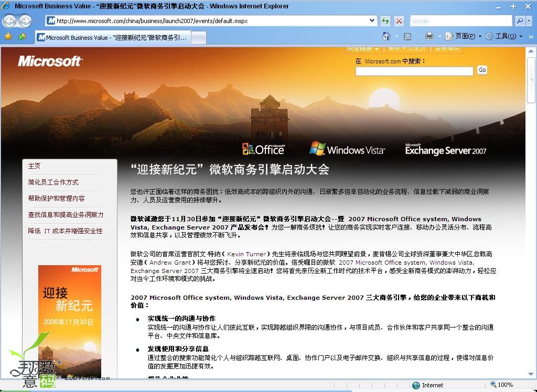Refresh the page with the green arrows icon
The image size is (537, 392).
pyautogui.click(x=385, y=21)
